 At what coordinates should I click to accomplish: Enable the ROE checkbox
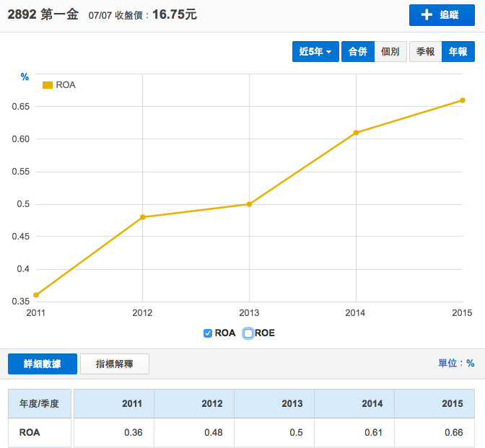click(x=248, y=333)
